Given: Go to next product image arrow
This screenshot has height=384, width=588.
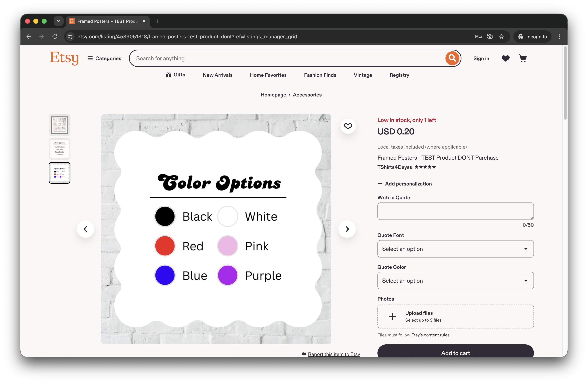Looking at the screenshot, I should tap(347, 229).
